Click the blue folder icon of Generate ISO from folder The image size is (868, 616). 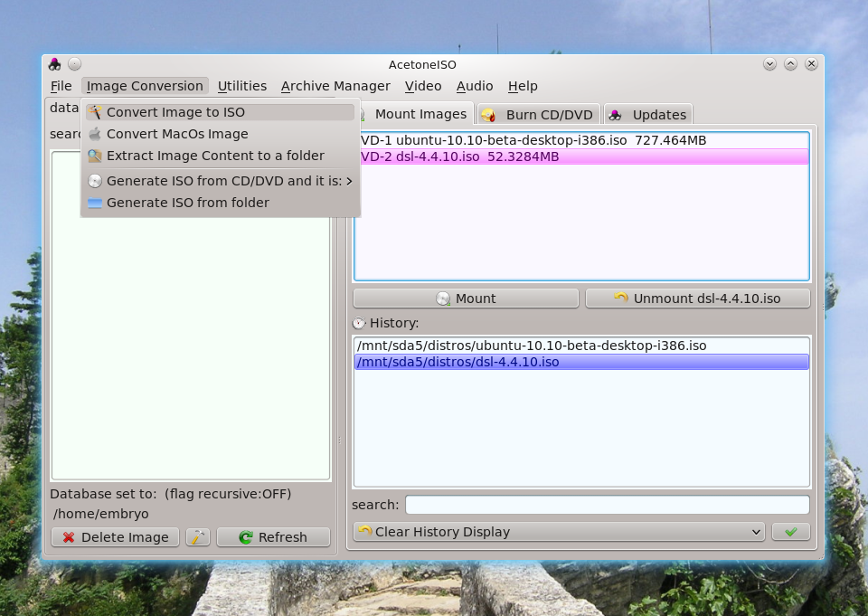click(95, 203)
